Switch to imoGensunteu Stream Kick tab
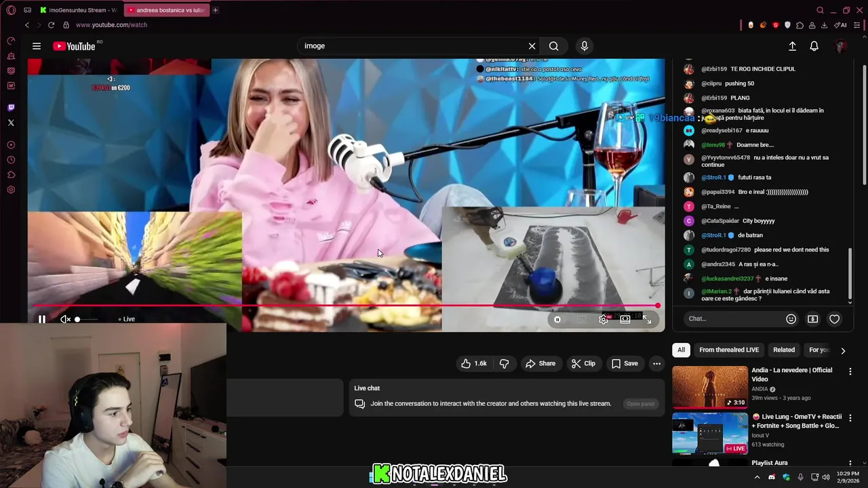The height and width of the screenshot is (488, 868). (79, 10)
